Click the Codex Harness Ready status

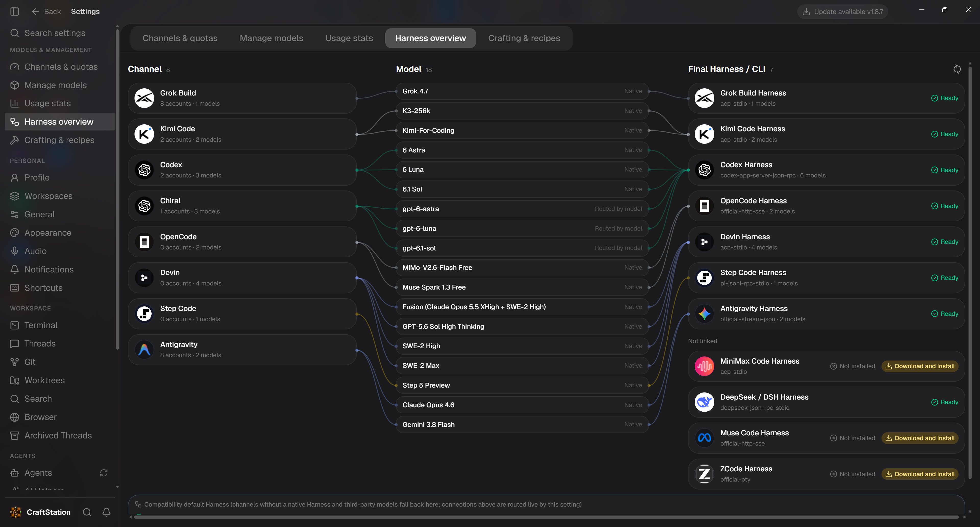945,170
